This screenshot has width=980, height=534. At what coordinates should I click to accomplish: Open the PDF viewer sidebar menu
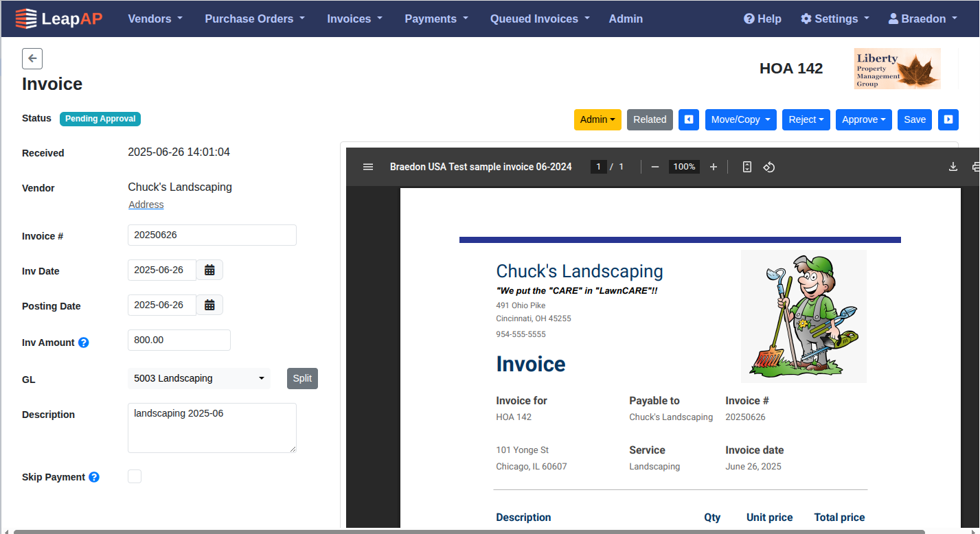click(368, 166)
